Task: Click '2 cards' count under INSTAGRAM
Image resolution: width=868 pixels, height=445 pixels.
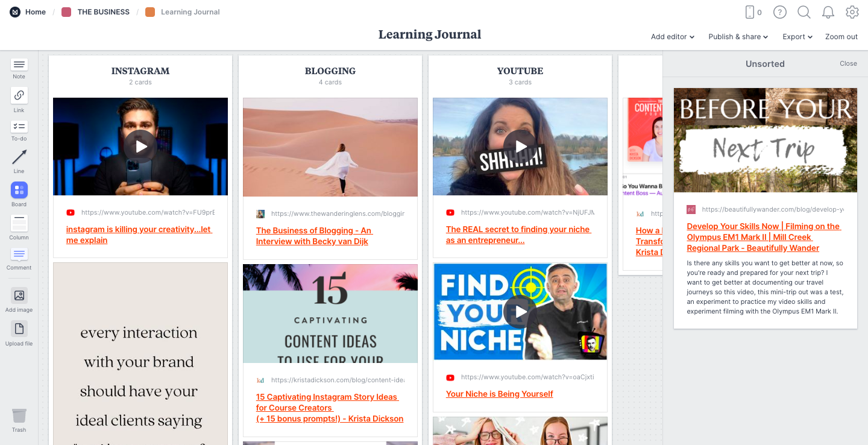Action: pos(140,83)
